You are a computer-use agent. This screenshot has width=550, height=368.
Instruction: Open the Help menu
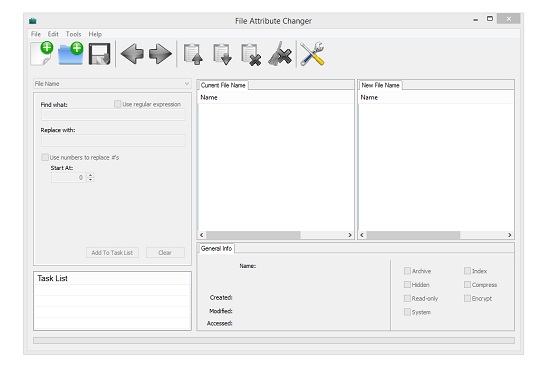pyautogui.click(x=95, y=34)
